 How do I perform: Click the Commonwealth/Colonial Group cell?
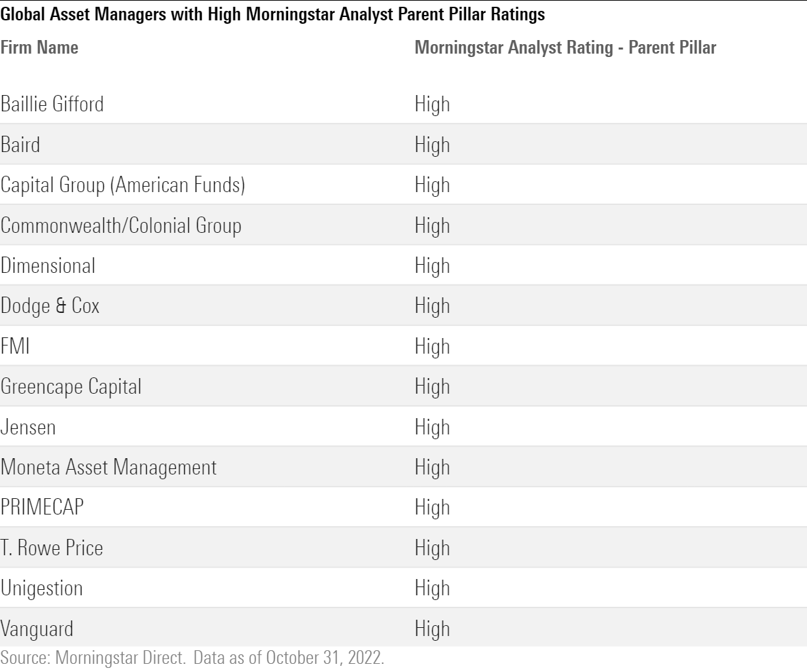pyautogui.click(x=121, y=226)
